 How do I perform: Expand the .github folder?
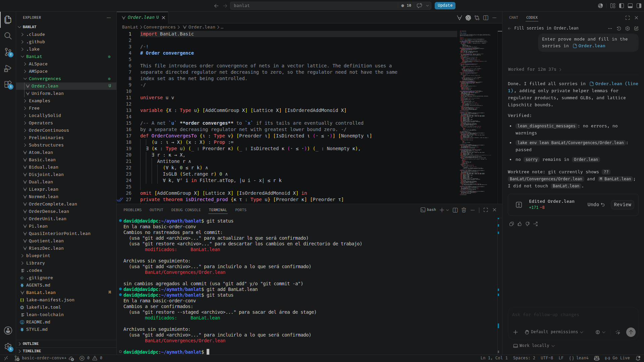(x=36, y=42)
